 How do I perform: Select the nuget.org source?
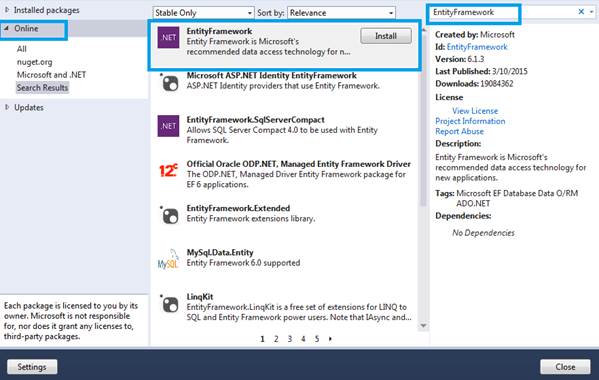35,62
